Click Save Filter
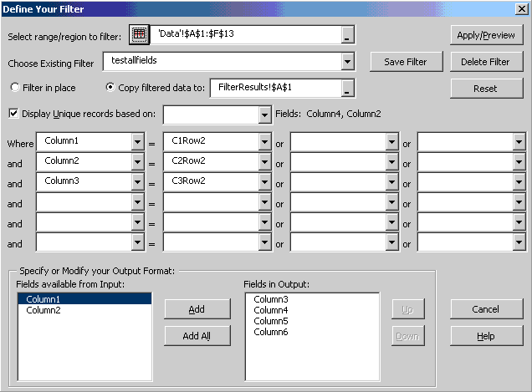The width and height of the screenshot is (532, 392). 407,62
